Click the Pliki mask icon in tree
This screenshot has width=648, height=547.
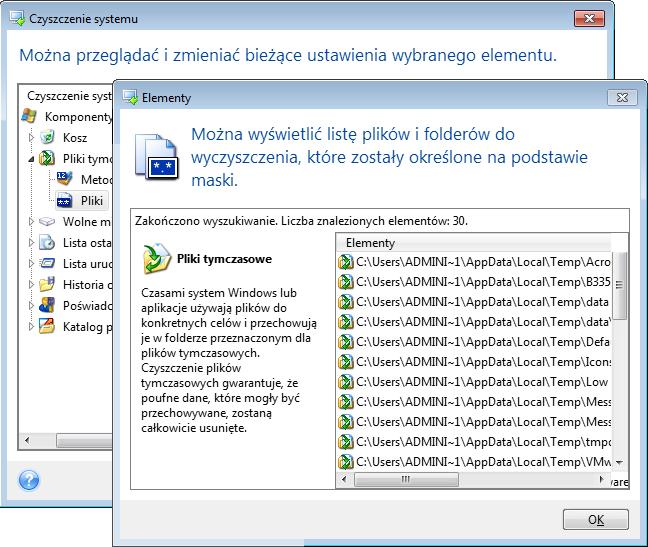64,200
